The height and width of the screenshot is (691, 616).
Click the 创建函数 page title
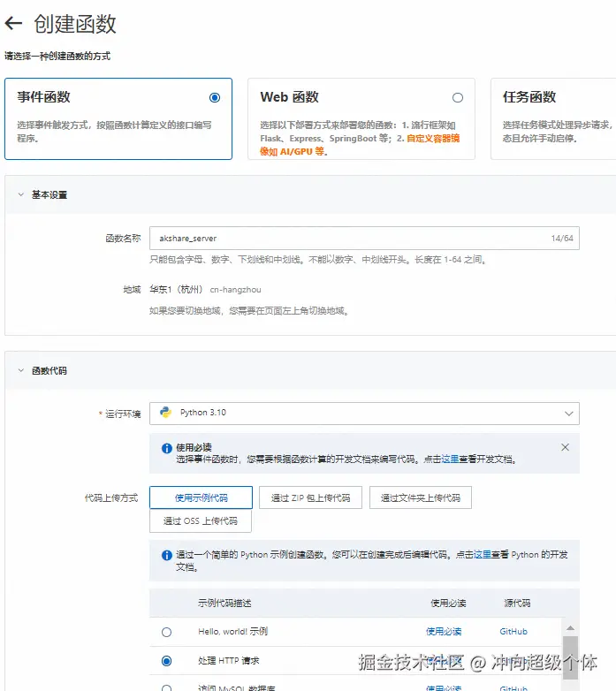[75, 24]
